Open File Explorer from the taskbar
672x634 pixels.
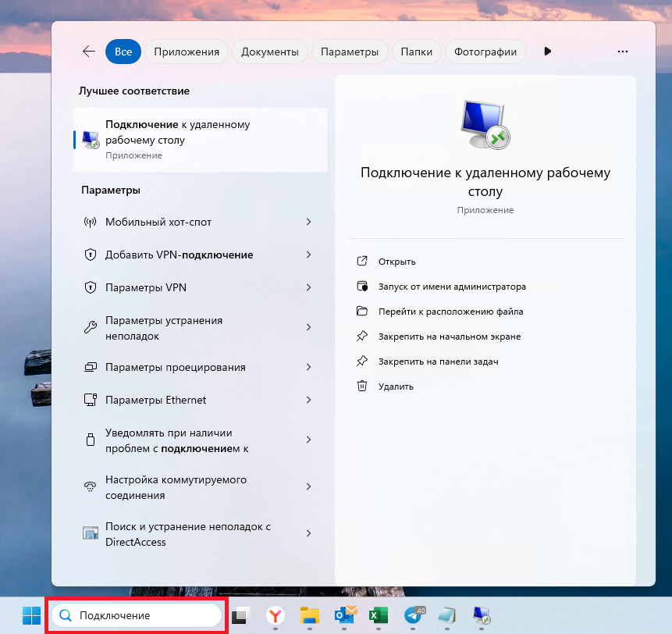tap(309, 615)
